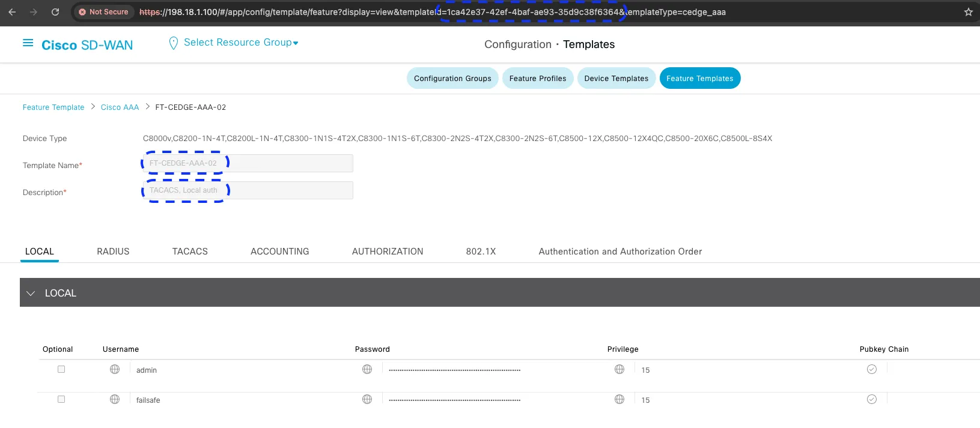The width and height of the screenshot is (980, 428).
Task: Click the Description field
Action: (248, 190)
